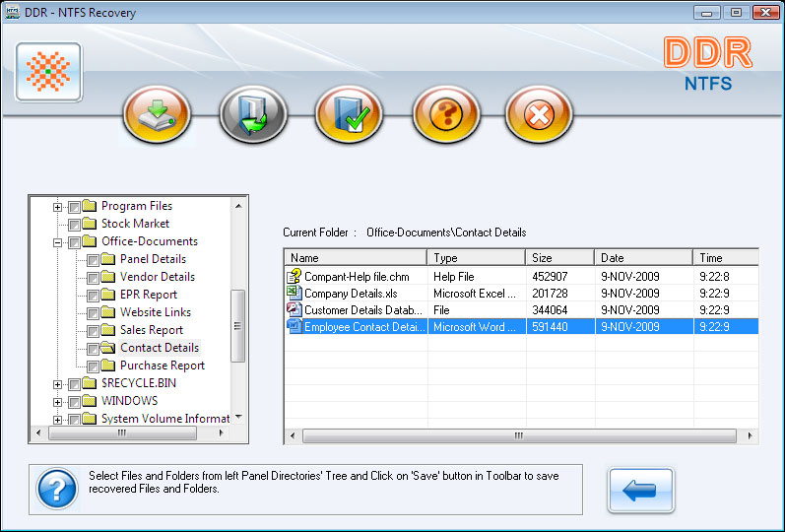785x532 pixels.
Task: Click the Help File type cell
Action: pyautogui.click(x=454, y=276)
